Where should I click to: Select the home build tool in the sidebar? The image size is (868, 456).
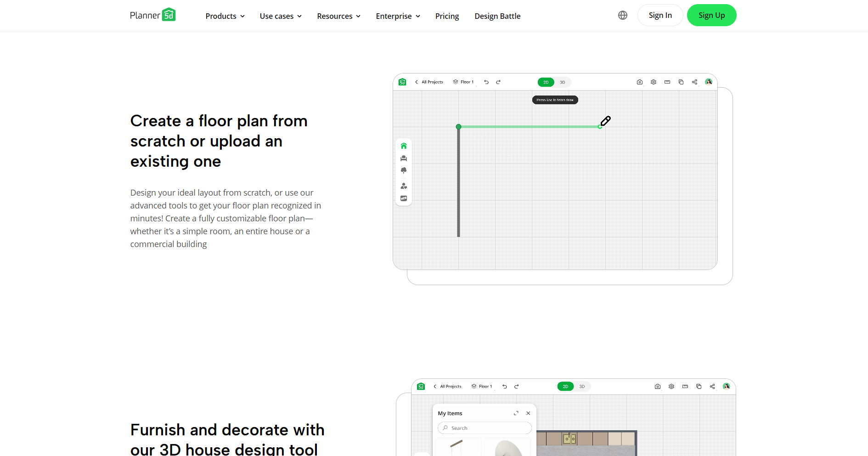pyautogui.click(x=404, y=146)
